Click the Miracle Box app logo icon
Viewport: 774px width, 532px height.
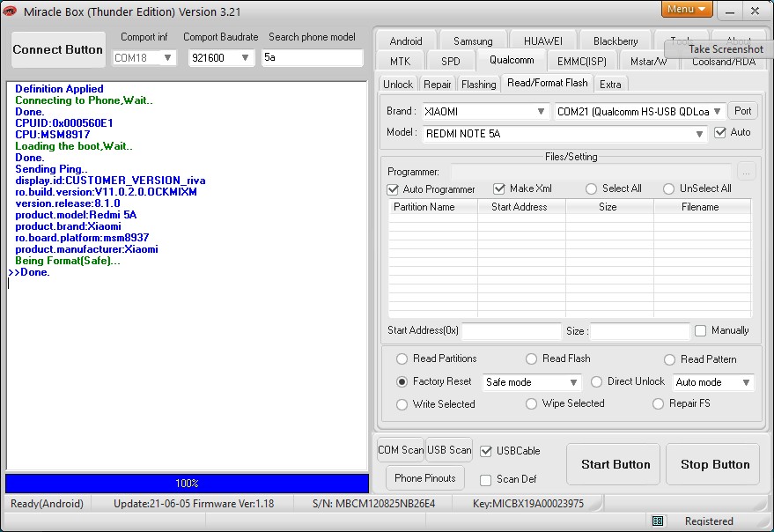click(x=10, y=11)
